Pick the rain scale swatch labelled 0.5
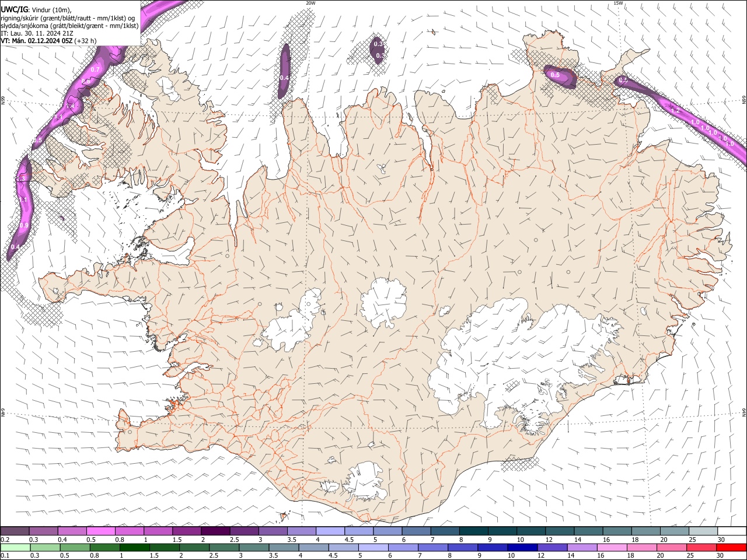This screenshot has height=560, width=747. point(75,547)
